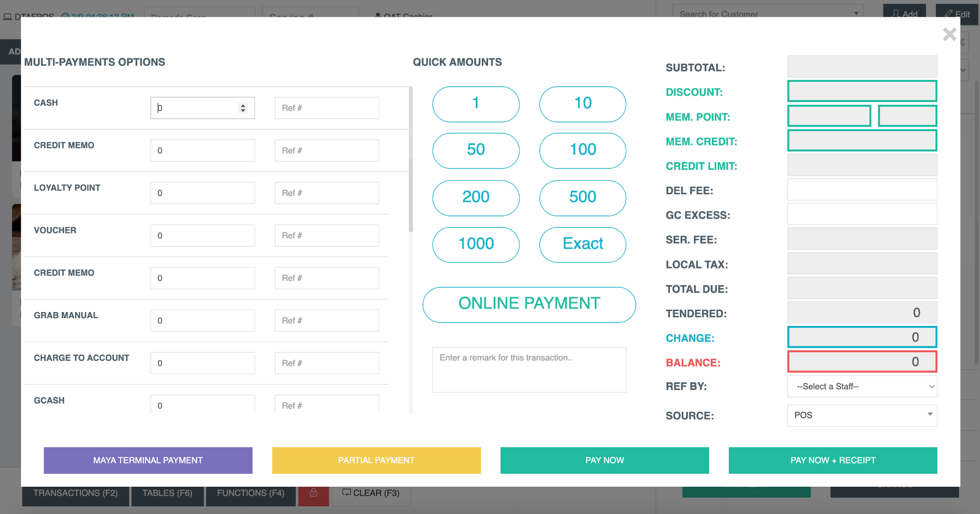Screen dimensions: 980x514
Task: Tap the 500 quick amount button
Action: pos(582,197)
